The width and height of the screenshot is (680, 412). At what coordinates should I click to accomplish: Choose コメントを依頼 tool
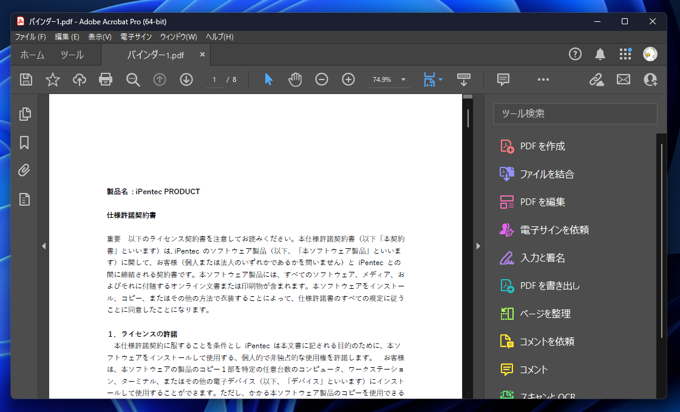coord(538,341)
